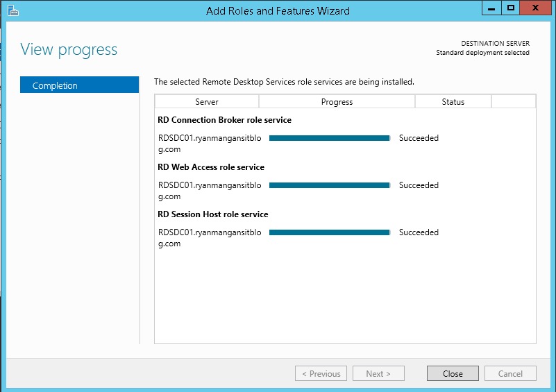Click the Succeeded status for RD Web Access
Viewport: 556px width, 392px height.
419,185
